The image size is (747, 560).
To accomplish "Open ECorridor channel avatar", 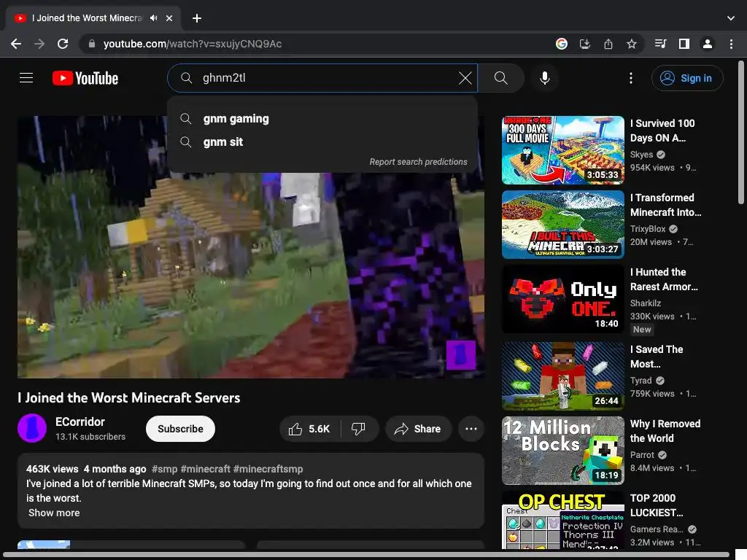I will click(32, 428).
